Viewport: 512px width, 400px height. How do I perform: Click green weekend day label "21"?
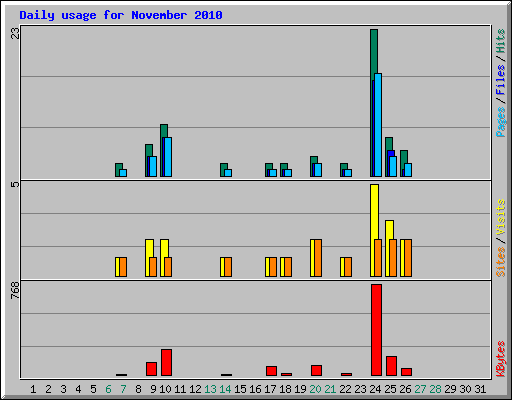click(x=330, y=389)
